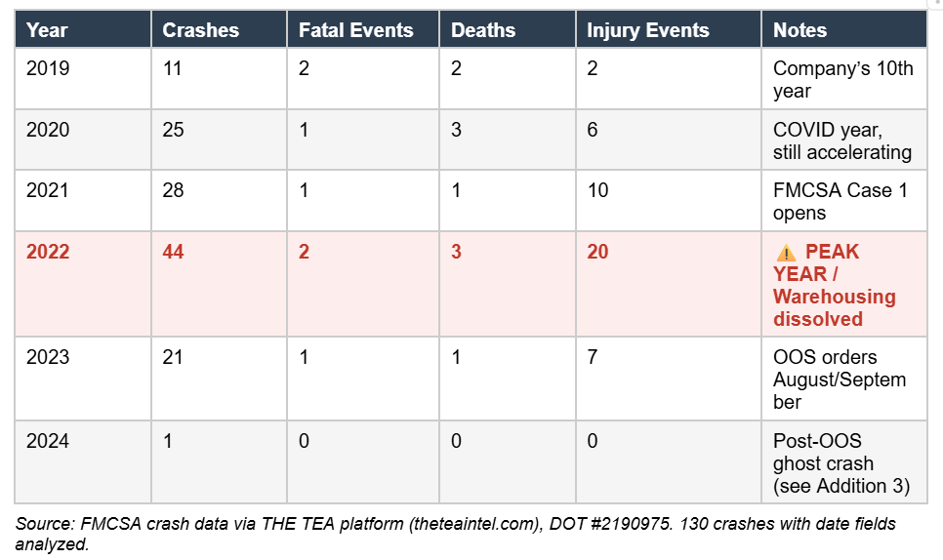Select the 2023 crashes value 21
Viewport: 943px width, 560px height.
174,357
